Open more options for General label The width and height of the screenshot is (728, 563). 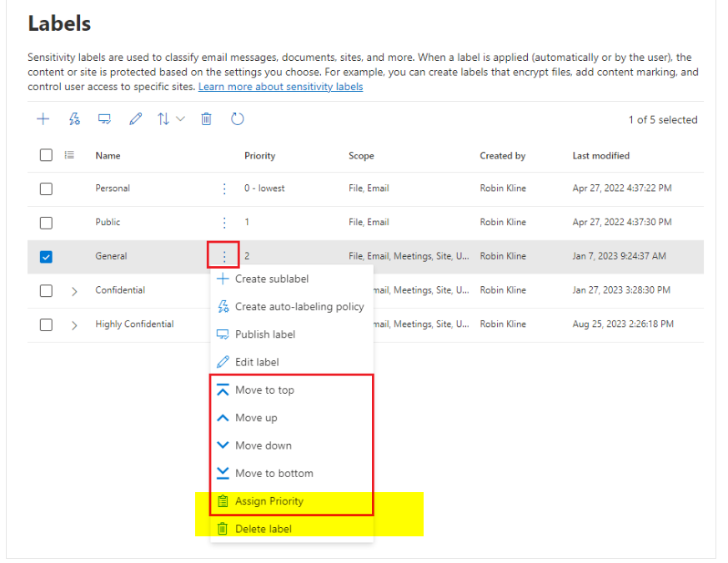(x=224, y=256)
